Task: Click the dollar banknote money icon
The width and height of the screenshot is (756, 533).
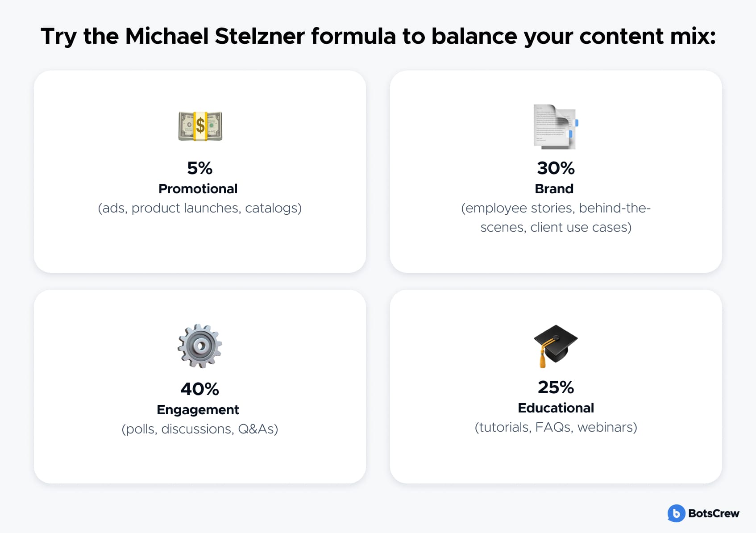Action: pyautogui.click(x=200, y=126)
